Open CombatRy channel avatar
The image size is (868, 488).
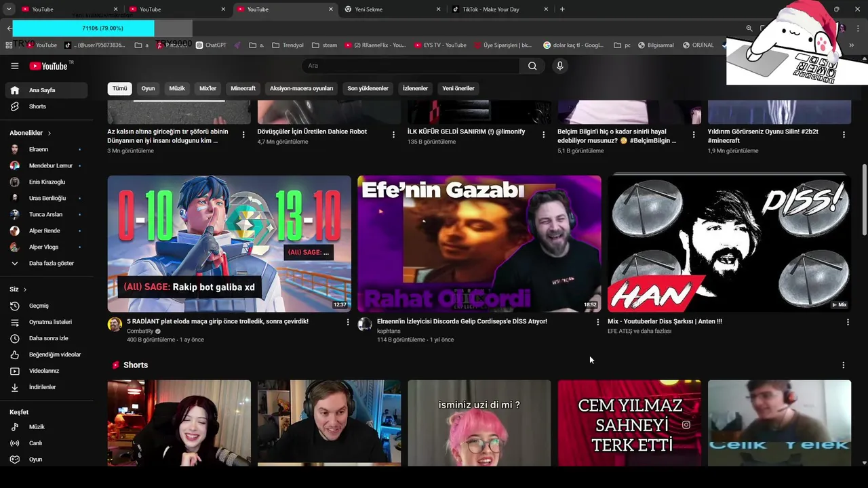click(115, 325)
